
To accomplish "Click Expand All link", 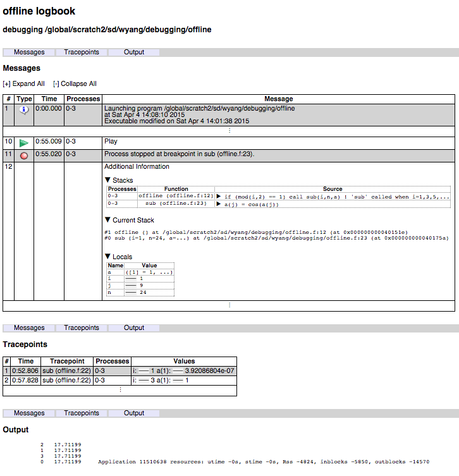I will pyautogui.click(x=24, y=83).
